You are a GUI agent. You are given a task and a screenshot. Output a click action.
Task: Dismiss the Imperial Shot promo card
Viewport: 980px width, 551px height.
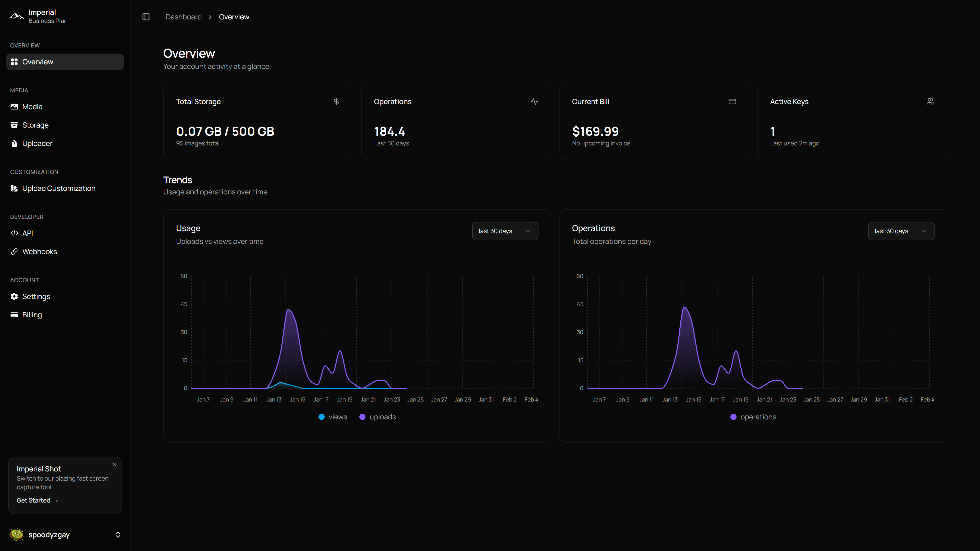pos(114,464)
